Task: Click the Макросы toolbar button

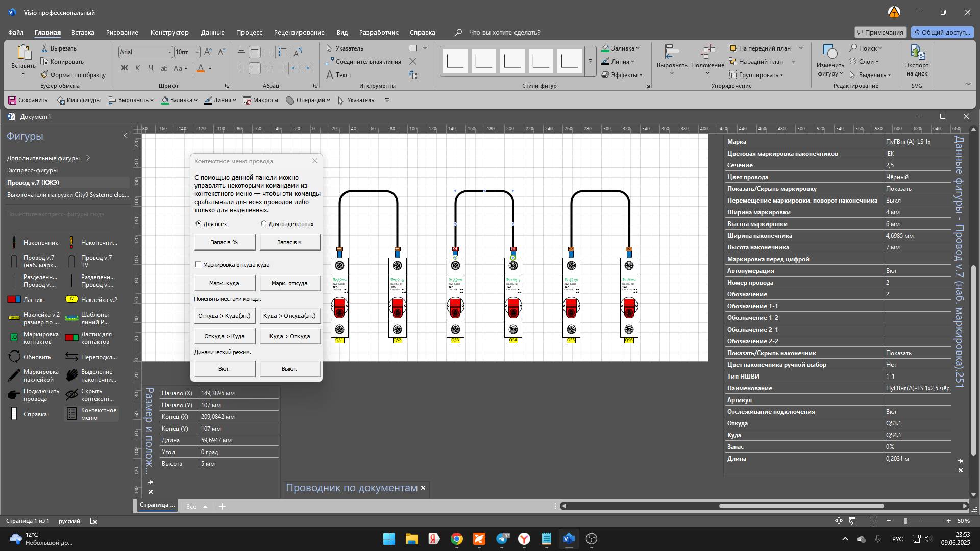Action: (x=260, y=100)
